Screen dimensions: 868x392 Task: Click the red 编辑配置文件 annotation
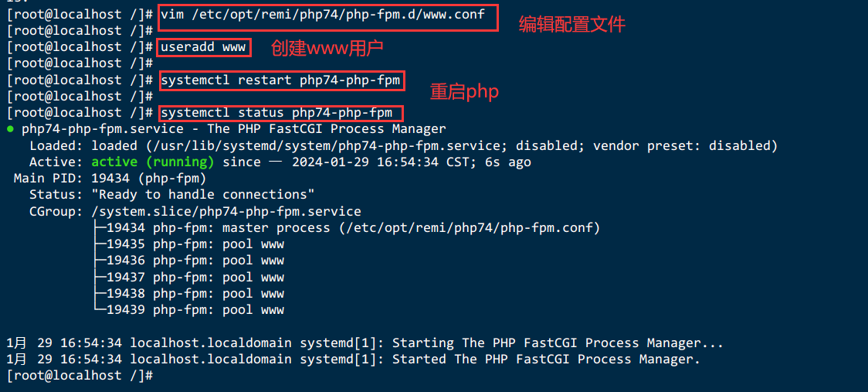coord(571,25)
